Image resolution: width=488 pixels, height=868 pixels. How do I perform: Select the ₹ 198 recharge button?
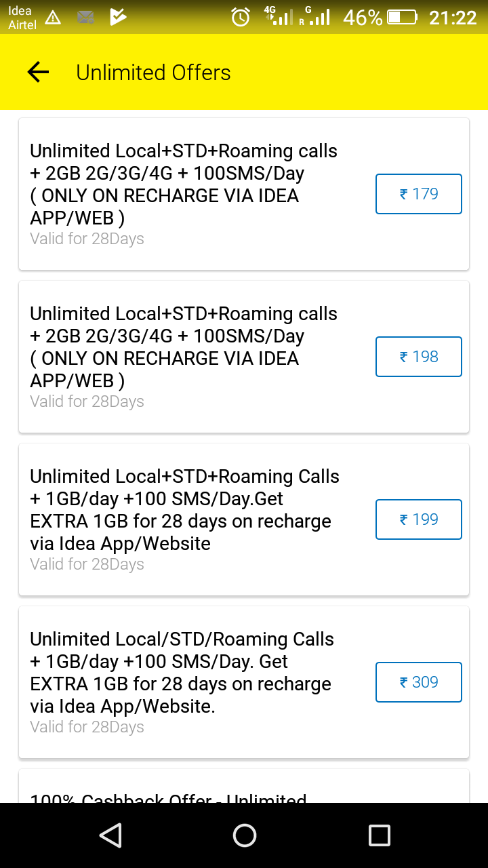pyautogui.click(x=419, y=357)
